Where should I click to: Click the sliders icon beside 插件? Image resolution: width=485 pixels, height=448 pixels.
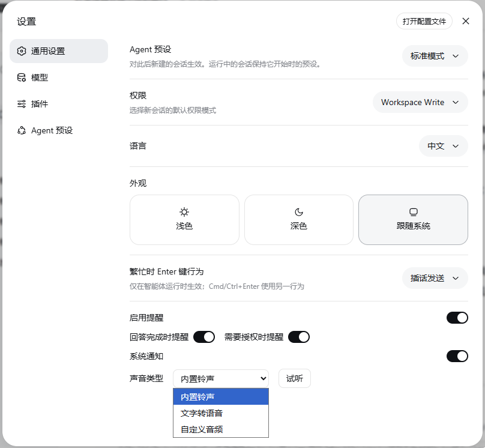point(22,104)
